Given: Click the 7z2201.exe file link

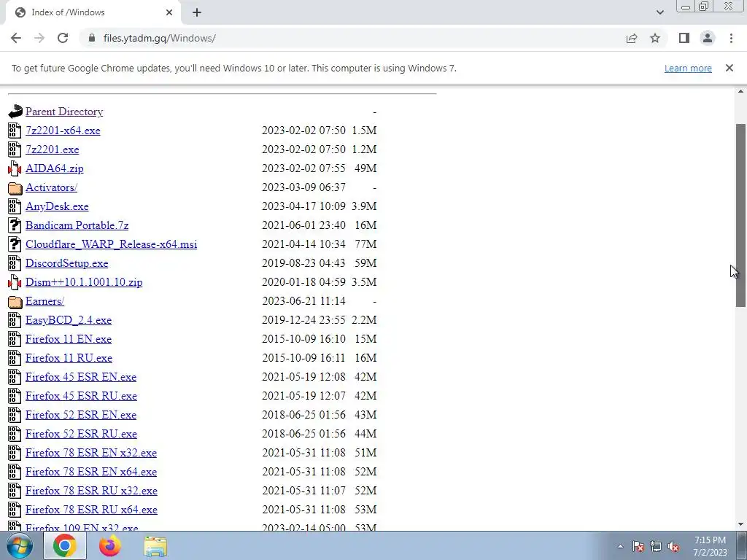Looking at the screenshot, I should [x=53, y=149].
